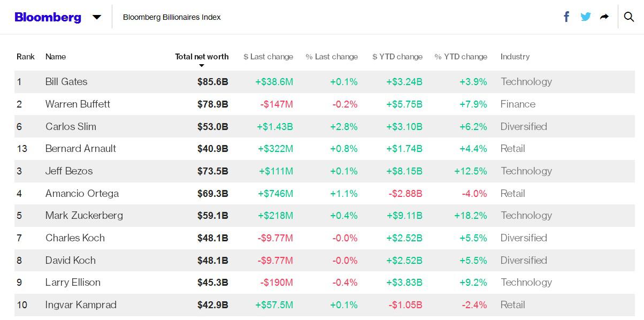The height and width of the screenshot is (320, 644).
Task: Select the Mark Zuckerberg row
Action: click(x=84, y=216)
